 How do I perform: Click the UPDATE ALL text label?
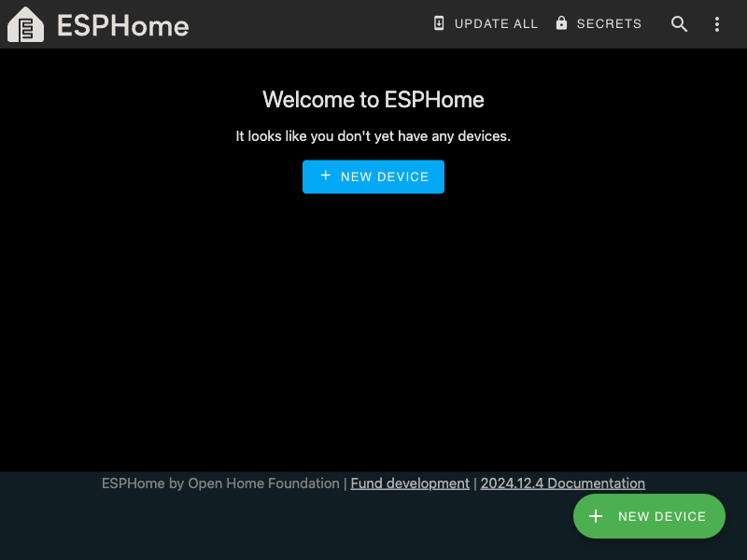point(496,24)
